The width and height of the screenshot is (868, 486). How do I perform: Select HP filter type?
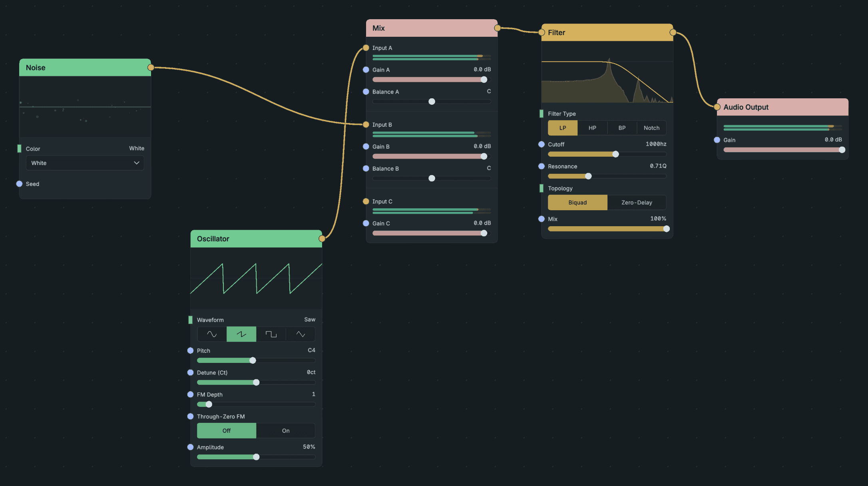592,128
